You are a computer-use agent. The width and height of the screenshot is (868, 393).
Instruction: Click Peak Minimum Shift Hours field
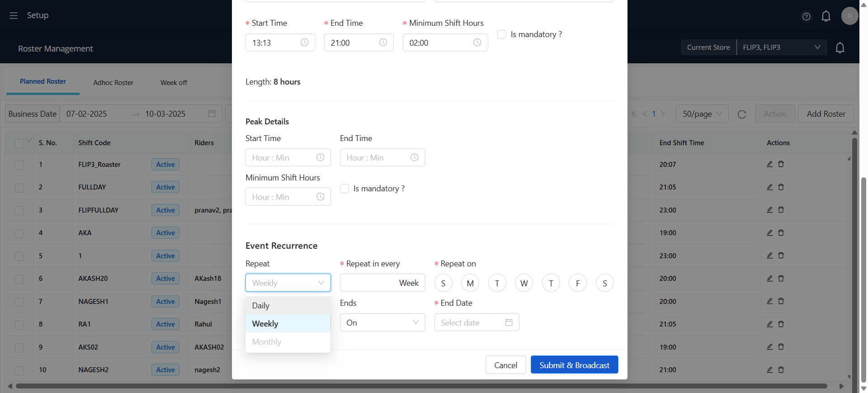(288, 197)
